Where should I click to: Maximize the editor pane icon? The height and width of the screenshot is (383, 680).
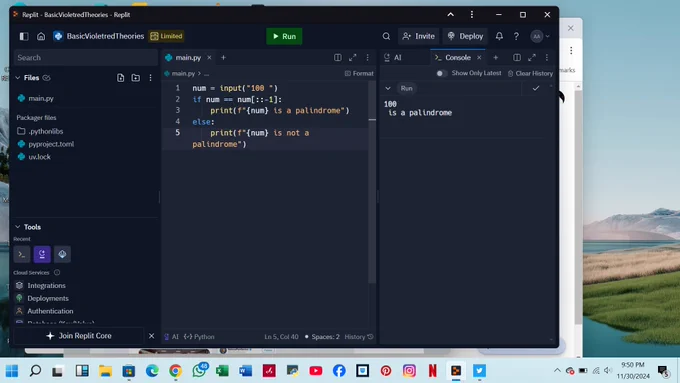point(353,58)
